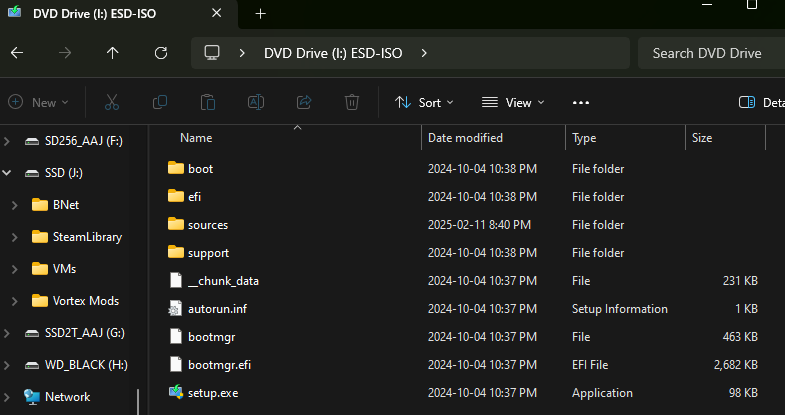Open the See more ellipsis menu
This screenshot has width=785, height=415.
581,102
